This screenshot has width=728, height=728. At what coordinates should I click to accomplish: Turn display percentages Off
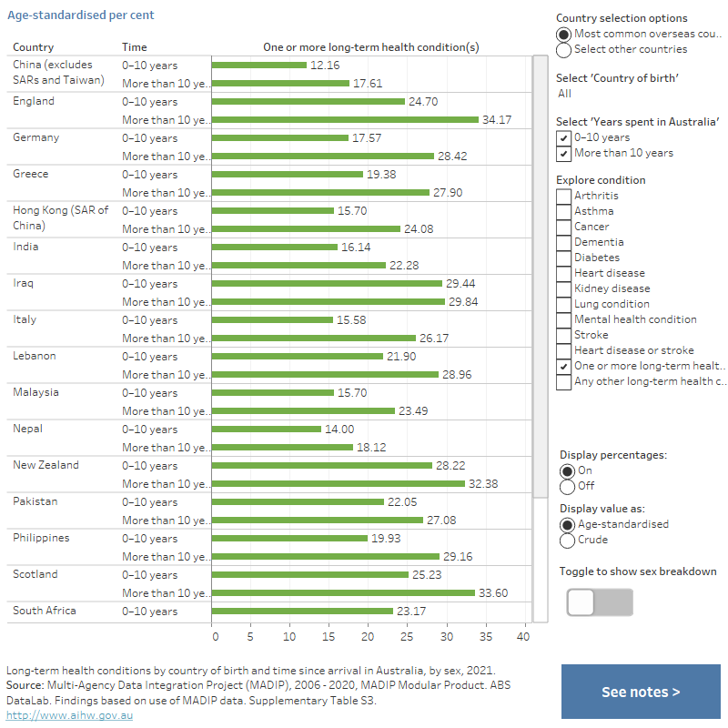563,486
